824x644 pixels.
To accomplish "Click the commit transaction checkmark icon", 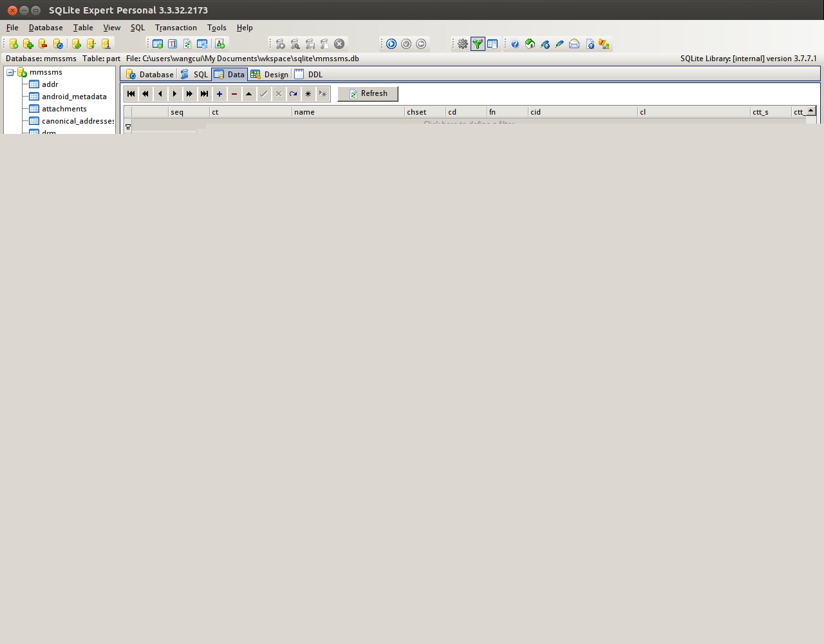I will (x=406, y=44).
